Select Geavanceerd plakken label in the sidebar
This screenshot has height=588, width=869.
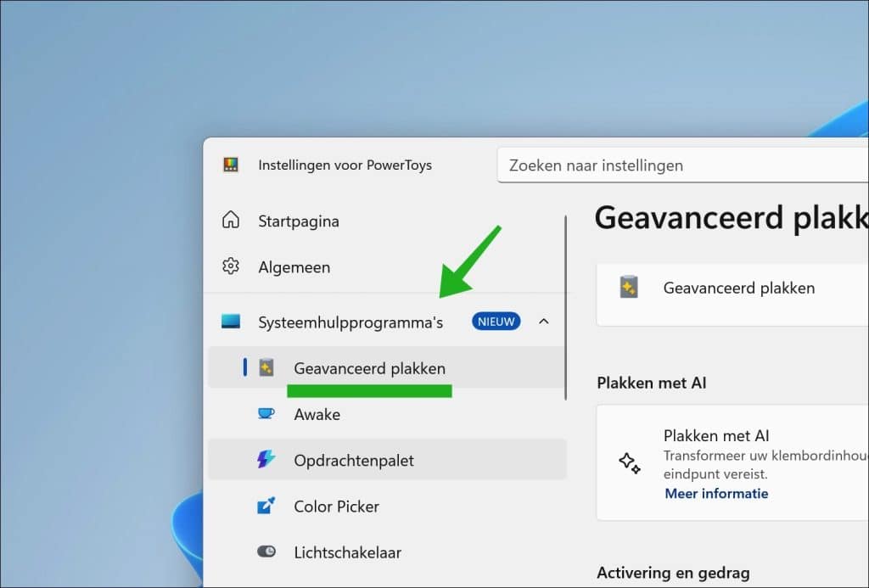370,368
